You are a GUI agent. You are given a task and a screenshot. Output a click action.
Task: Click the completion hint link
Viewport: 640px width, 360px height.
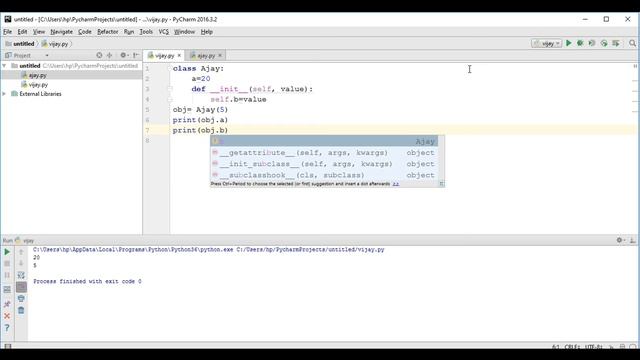[x=396, y=184]
